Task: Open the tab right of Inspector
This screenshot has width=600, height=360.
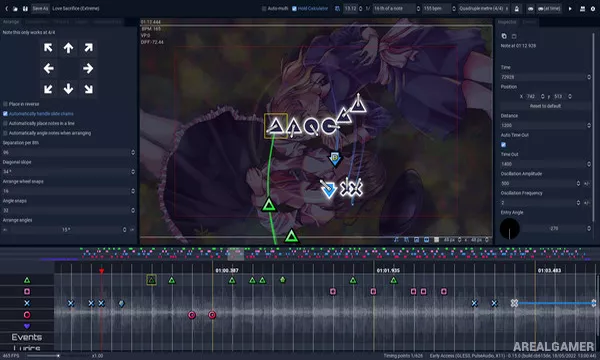Action: 529,22
